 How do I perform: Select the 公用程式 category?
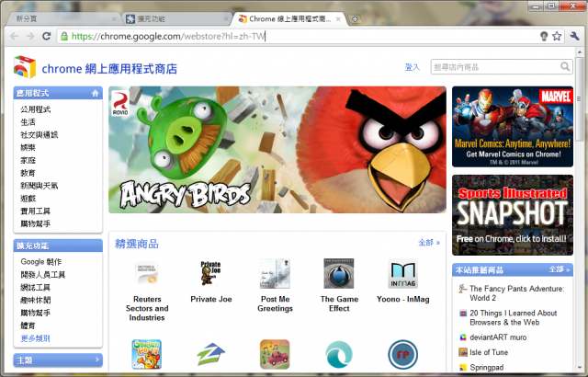36,109
